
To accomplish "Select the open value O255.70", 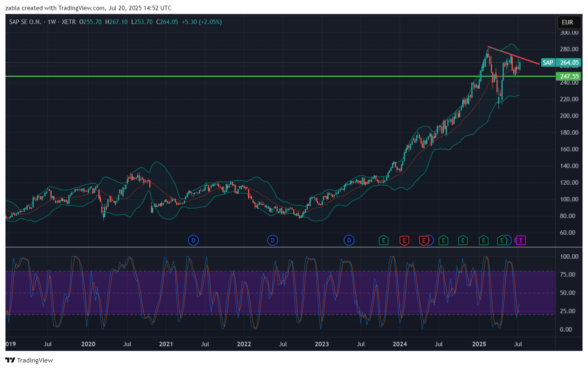I will click(x=90, y=22).
